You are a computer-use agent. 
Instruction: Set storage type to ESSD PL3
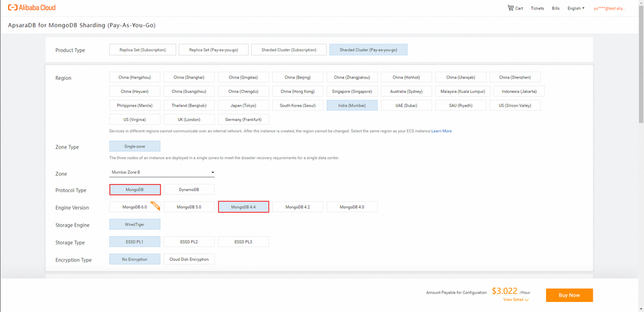pos(243,242)
